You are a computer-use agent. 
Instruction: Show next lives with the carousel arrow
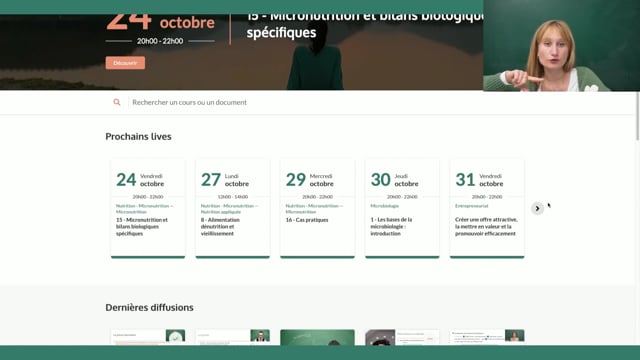pyautogui.click(x=537, y=209)
